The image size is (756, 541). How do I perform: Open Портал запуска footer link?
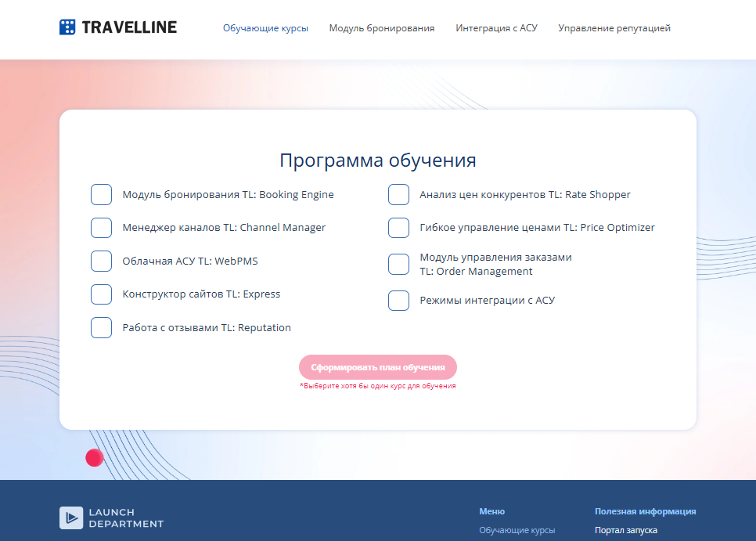[x=626, y=530]
